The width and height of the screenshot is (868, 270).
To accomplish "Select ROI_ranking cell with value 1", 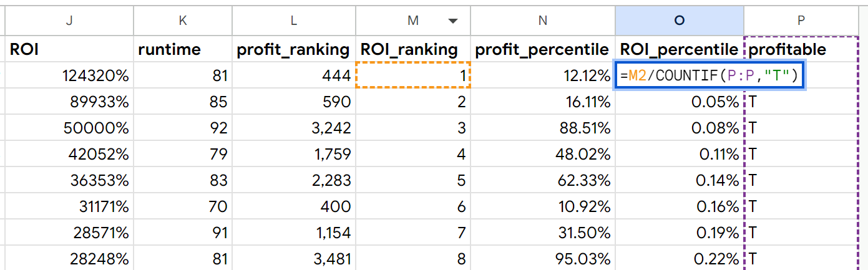I will [x=413, y=76].
